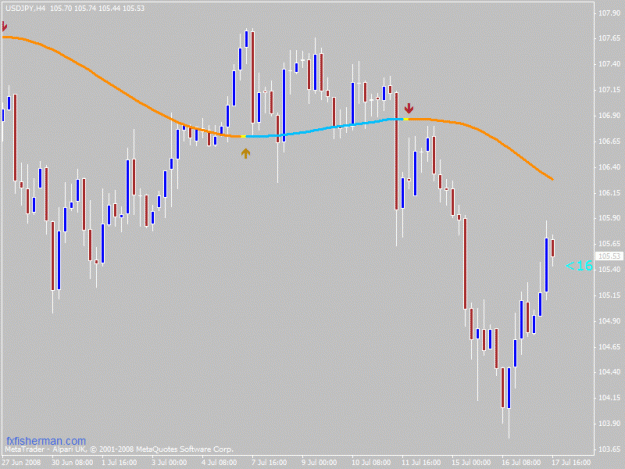Click the orange up arrow buy signal
This screenshot has height=469, width=625.
tap(246, 153)
